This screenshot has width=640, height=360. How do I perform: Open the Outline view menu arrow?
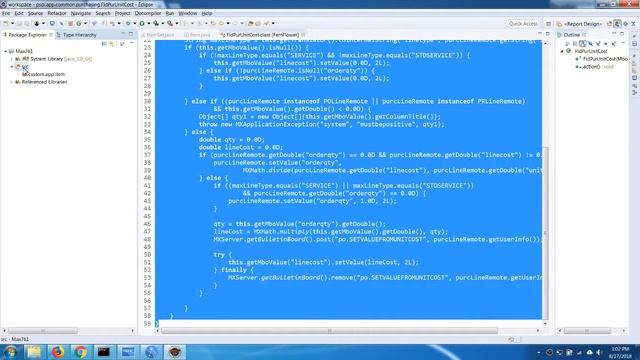tap(623, 43)
